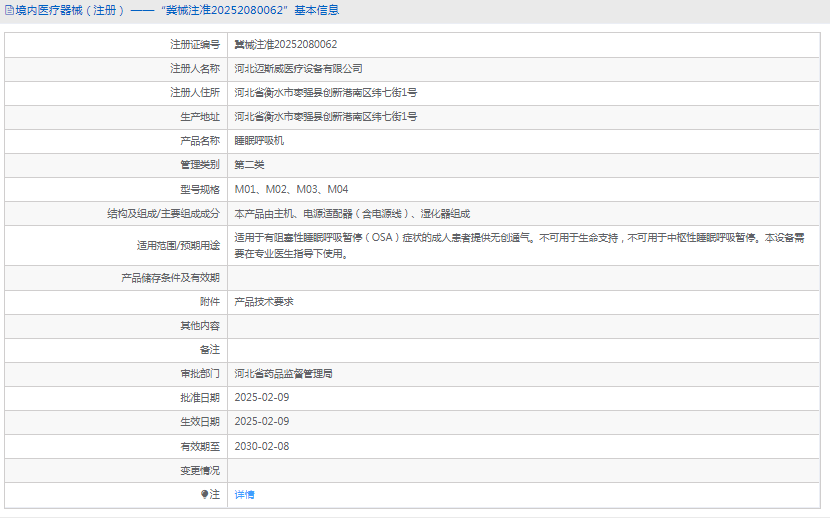Click the 注册证编号 label cell
This screenshot has width=830, height=518.
[x=195, y=44]
